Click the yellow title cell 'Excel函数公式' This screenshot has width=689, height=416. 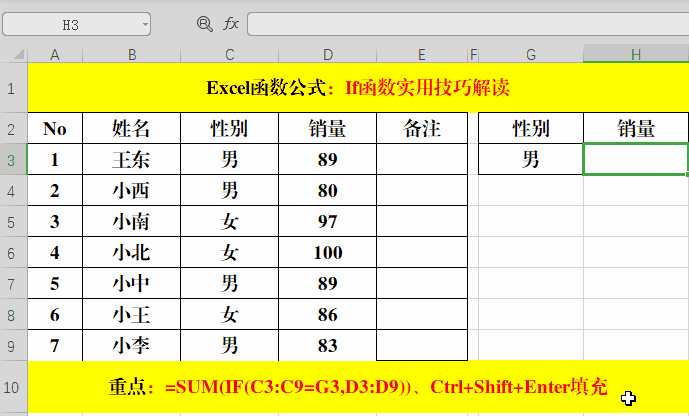pos(358,88)
